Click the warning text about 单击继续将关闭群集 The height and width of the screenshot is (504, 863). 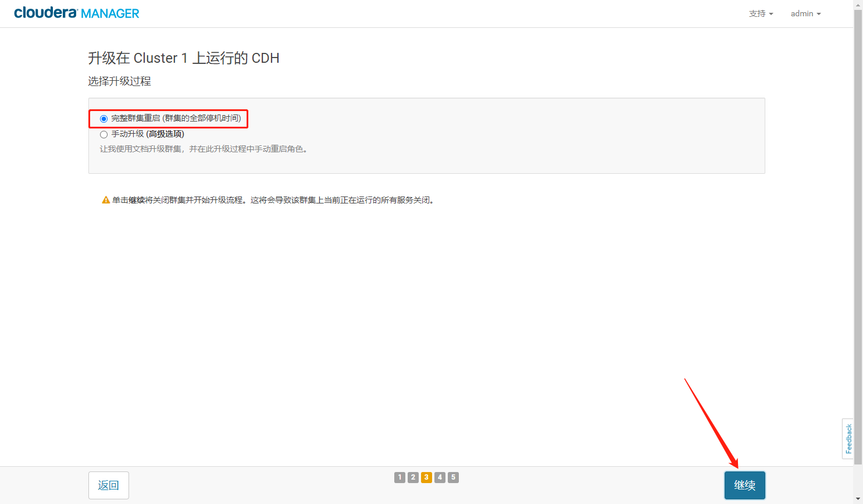point(273,200)
